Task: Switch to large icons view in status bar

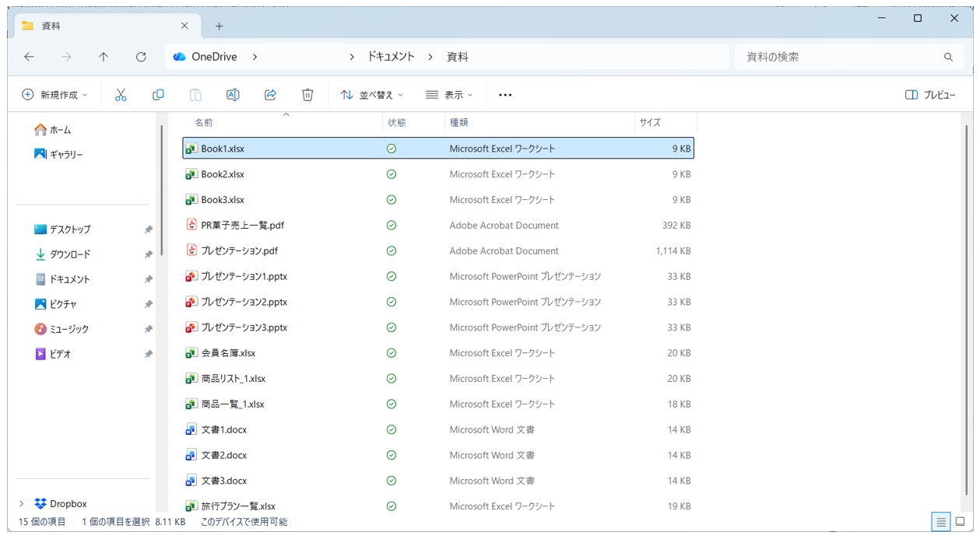Action: click(x=961, y=522)
